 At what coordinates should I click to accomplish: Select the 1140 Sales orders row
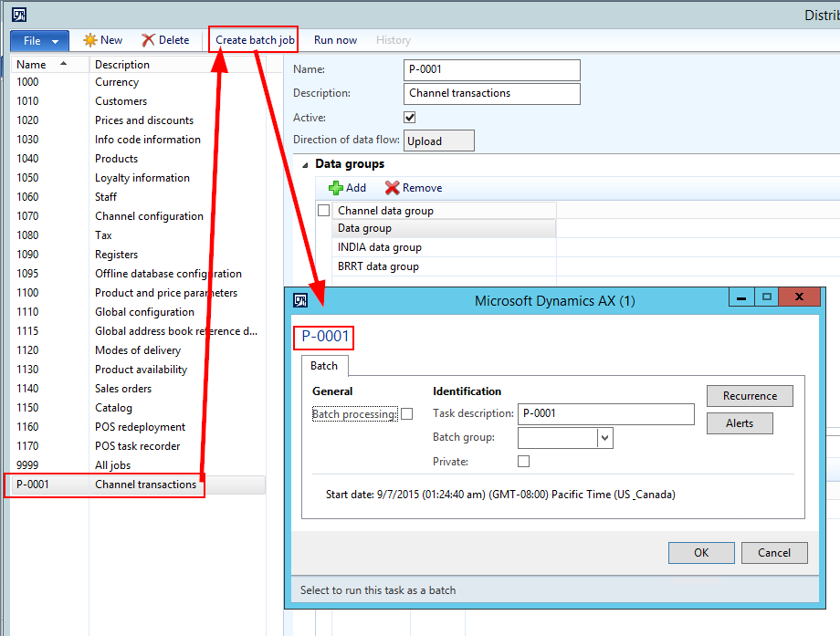[138, 389]
